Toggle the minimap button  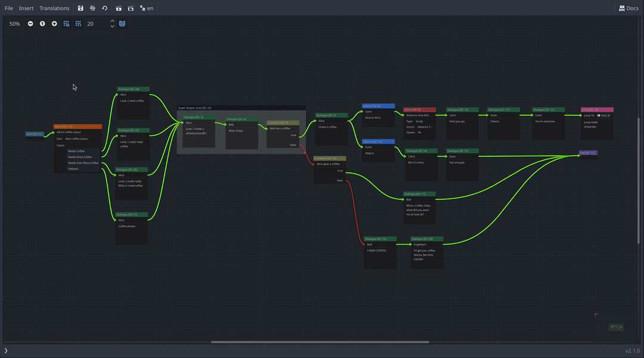tap(122, 24)
